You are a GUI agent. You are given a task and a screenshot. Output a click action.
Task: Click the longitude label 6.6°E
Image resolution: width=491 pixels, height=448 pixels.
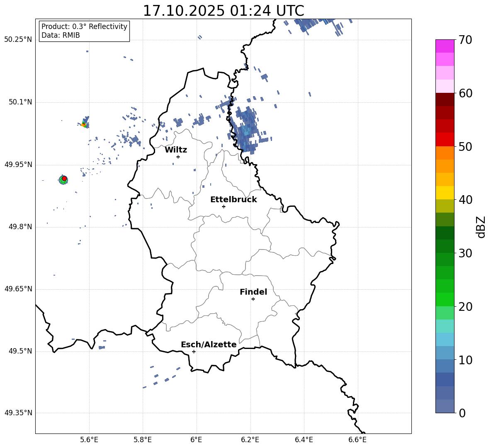click(357, 440)
